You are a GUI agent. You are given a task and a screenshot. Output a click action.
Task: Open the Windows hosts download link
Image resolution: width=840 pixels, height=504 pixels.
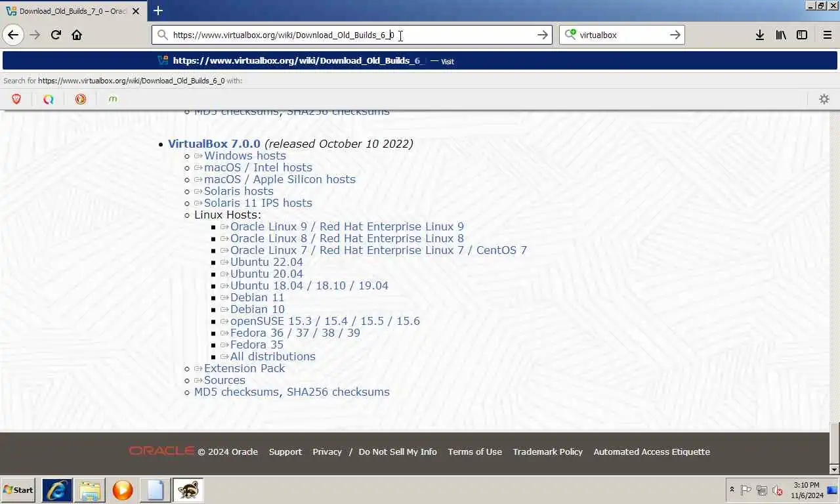pos(245,156)
